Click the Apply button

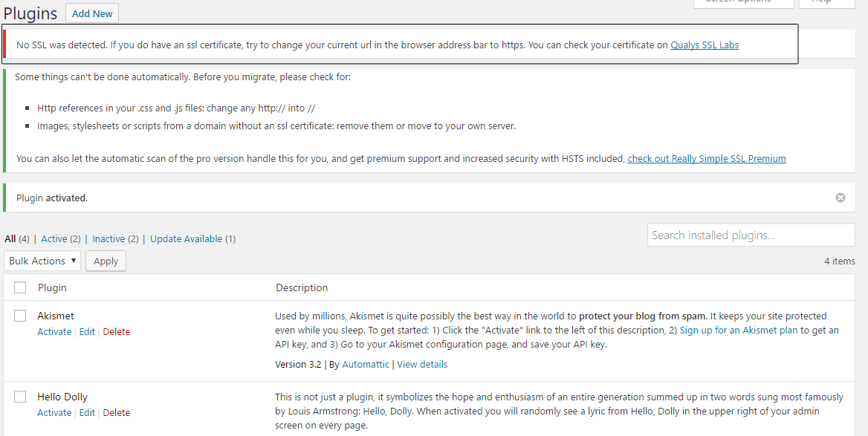tap(106, 261)
